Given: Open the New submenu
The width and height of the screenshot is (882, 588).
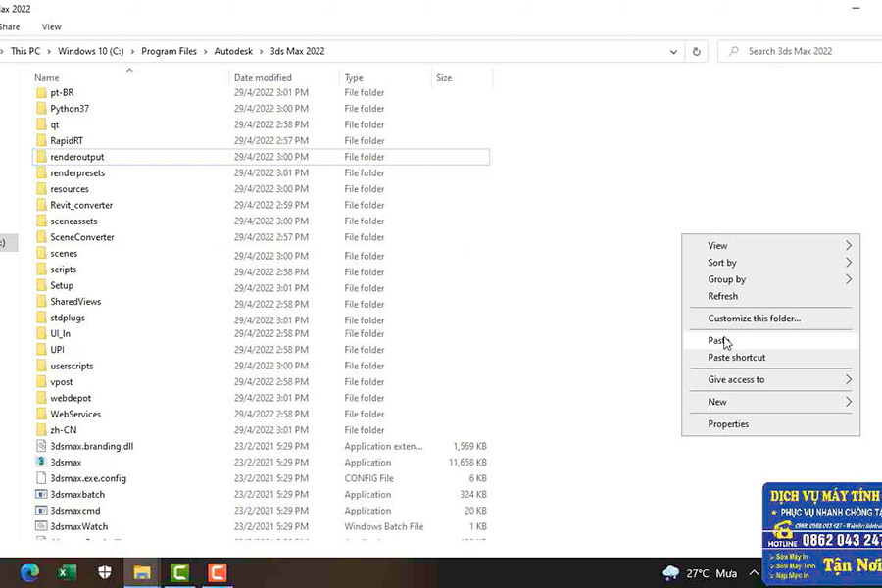Looking at the screenshot, I should (x=770, y=402).
